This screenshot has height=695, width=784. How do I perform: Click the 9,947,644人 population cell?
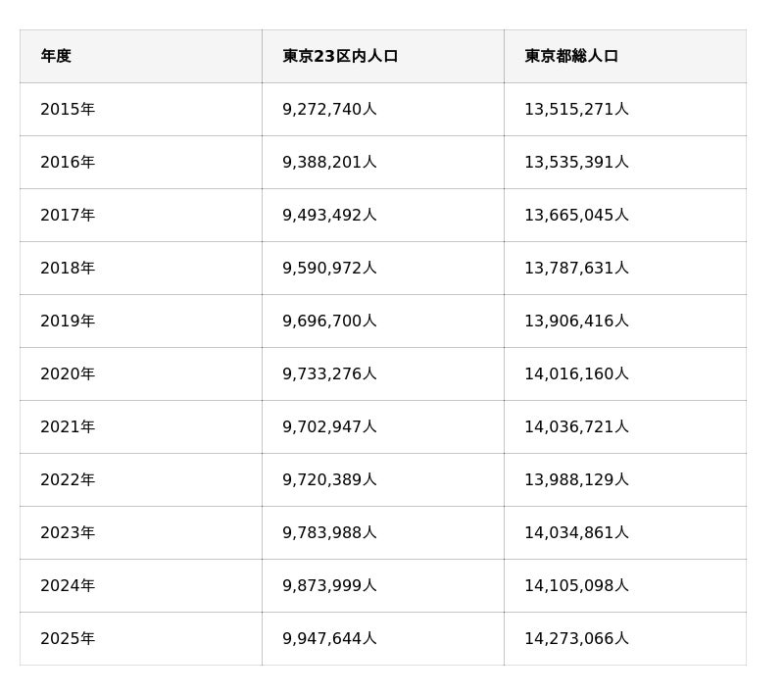click(329, 639)
